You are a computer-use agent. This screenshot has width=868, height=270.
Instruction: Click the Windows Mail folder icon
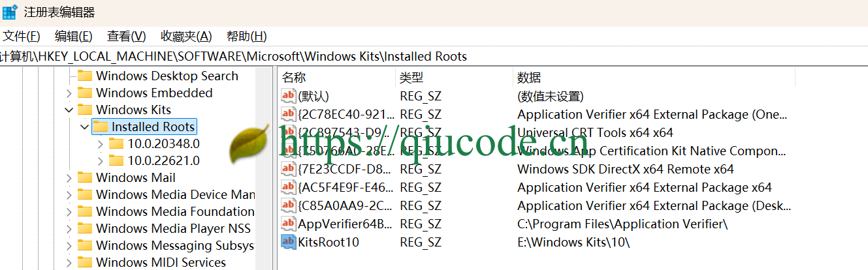coord(85,177)
